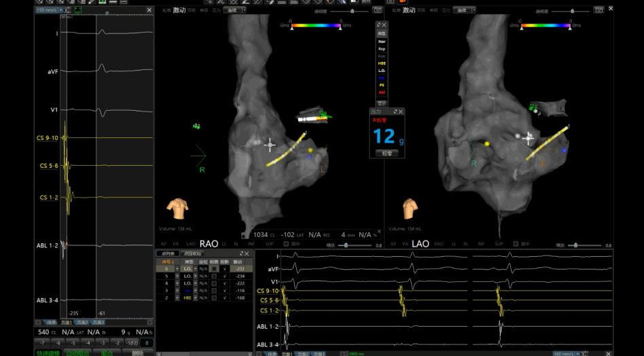Viewport: 644px width, 356px height.
Task: Select bipolar map tab in RAO view
Action: click(x=192, y=10)
